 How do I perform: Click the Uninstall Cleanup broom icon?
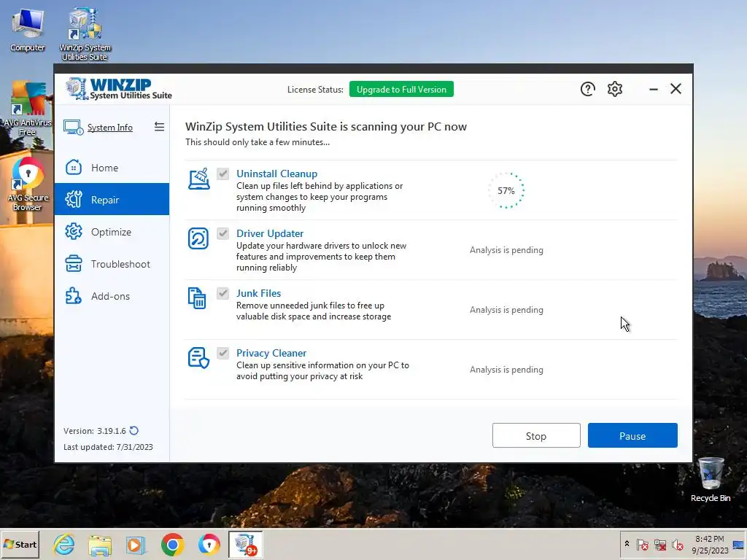pos(198,179)
